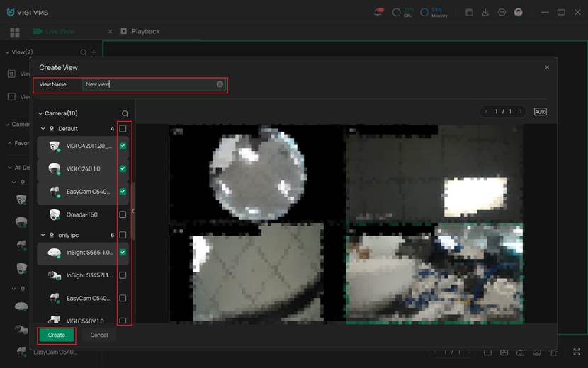Screen dimensions: 588x368
Task: Collapse the Default camera group
Action: (43, 129)
